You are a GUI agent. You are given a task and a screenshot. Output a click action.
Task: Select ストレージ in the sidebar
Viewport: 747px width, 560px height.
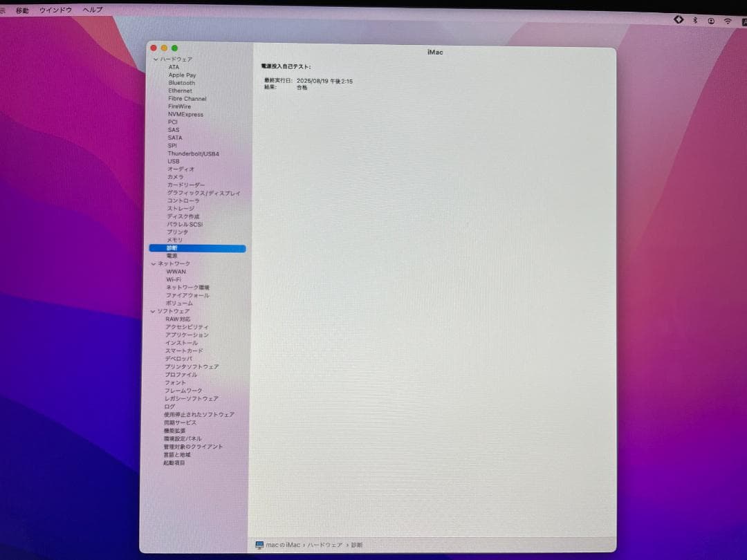point(181,209)
